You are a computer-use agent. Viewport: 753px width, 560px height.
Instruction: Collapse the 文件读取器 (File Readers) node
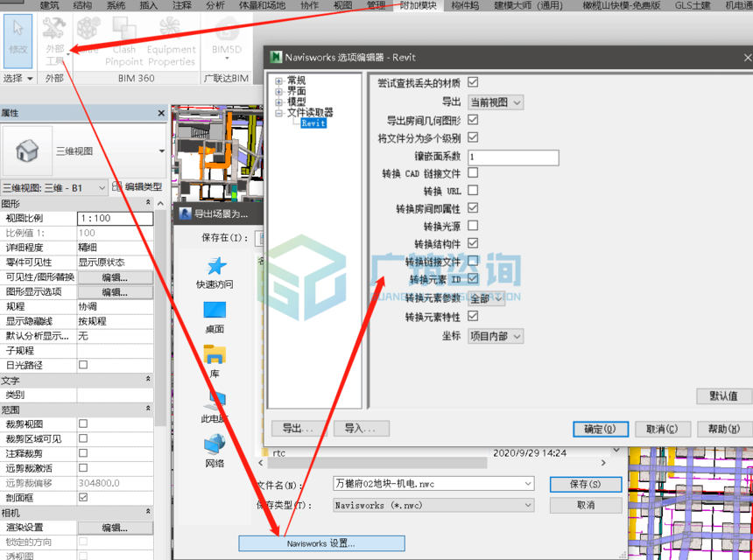[279, 113]
